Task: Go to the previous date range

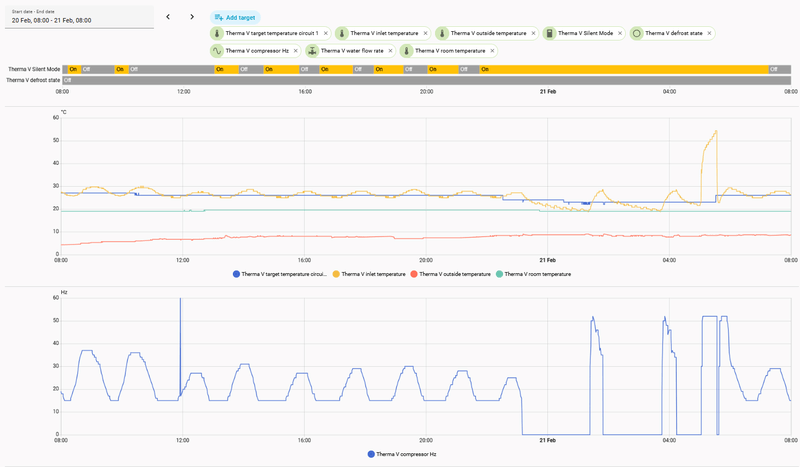Action: tap(168, 17)
